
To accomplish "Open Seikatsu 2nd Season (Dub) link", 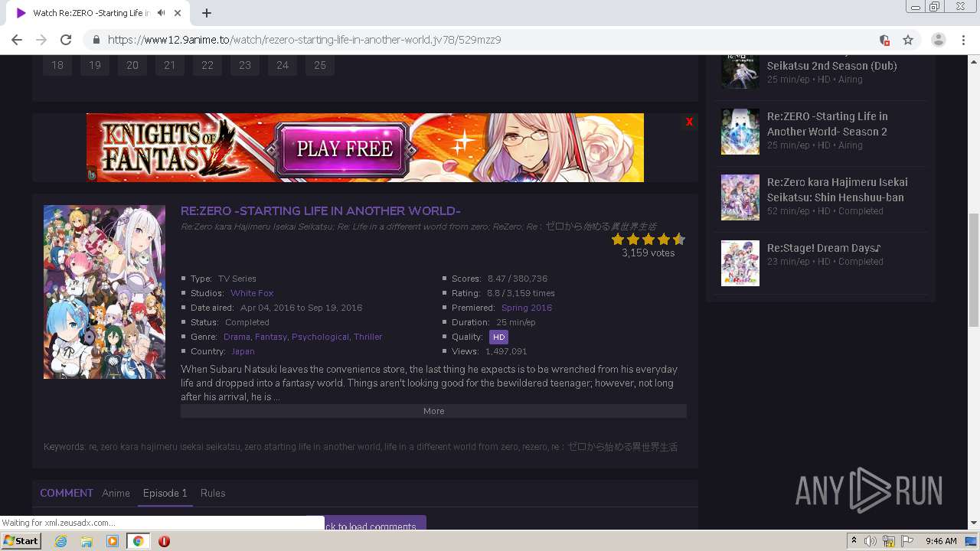I will [832, 66].
